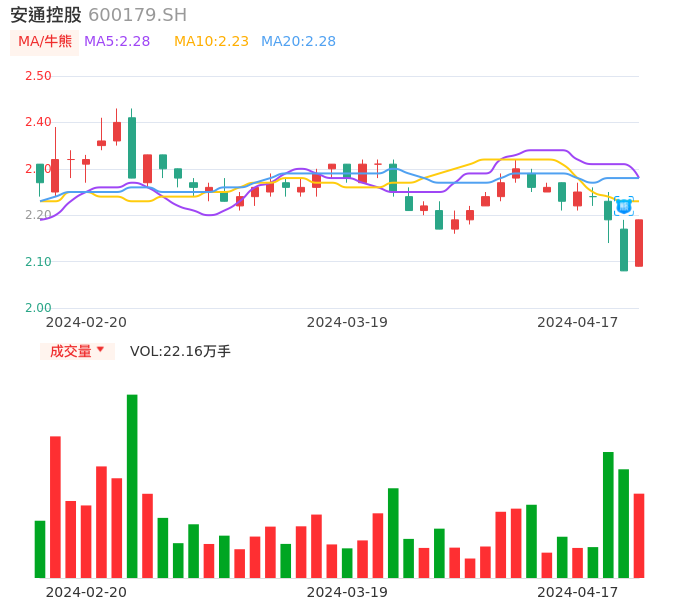Viewport: 686px width, 606px height.
Task: Click the 2.00 price axis label
Action: (38, 308)
